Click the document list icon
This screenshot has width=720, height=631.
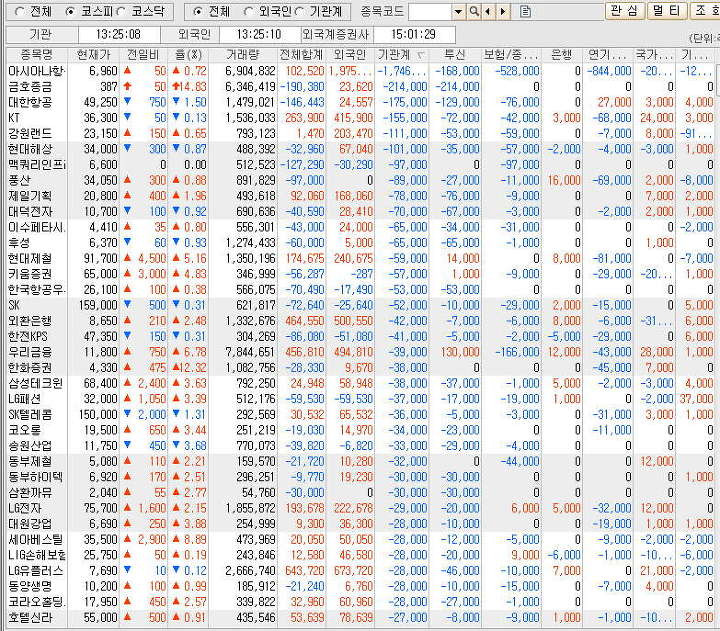click(x=525, y=11)
